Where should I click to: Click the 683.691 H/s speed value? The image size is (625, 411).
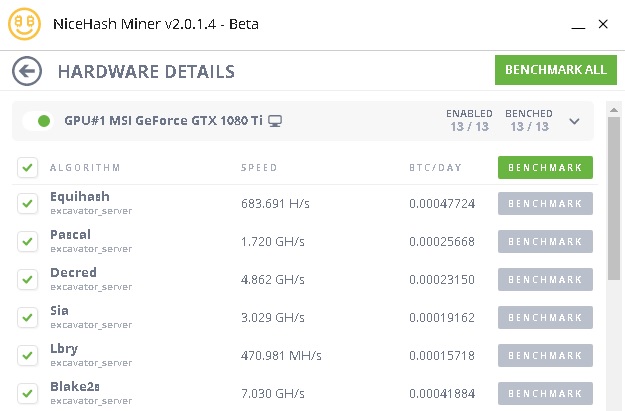pyautogui.click(x=275, y=204)
